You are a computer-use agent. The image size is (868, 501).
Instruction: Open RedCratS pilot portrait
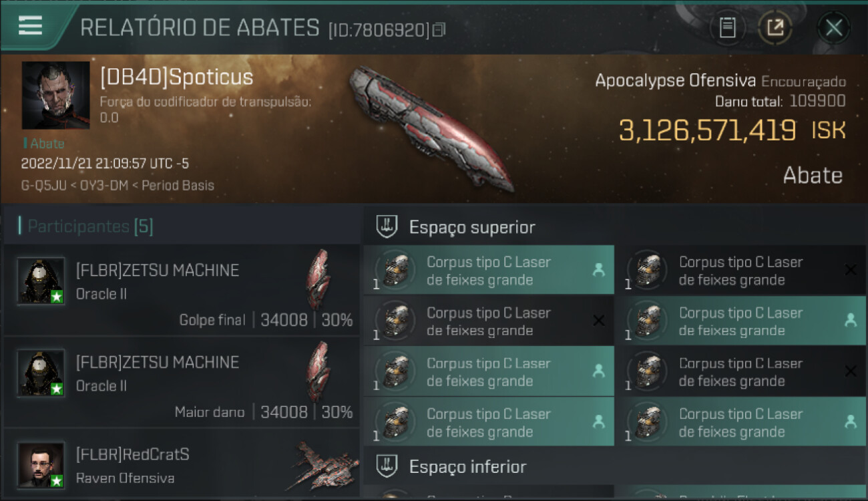(41, 465)
